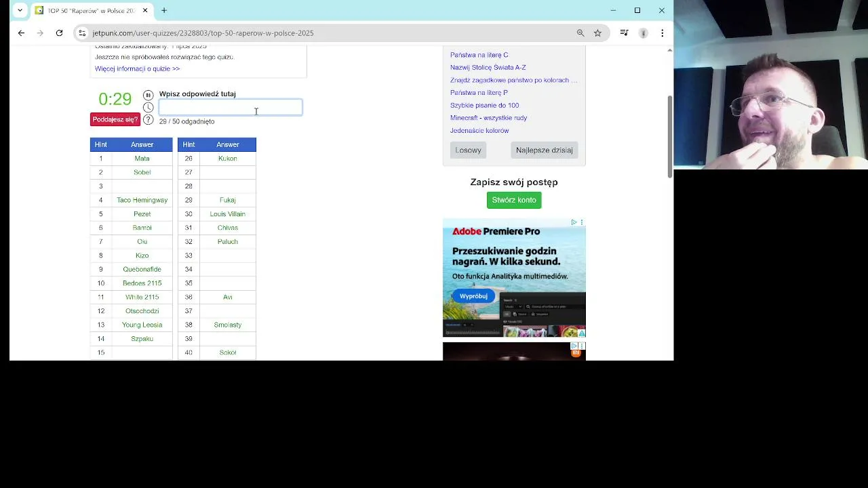Bookmark this page with the star icon
The height and width of the screenshot is (488, 868).
click(597, 33)
